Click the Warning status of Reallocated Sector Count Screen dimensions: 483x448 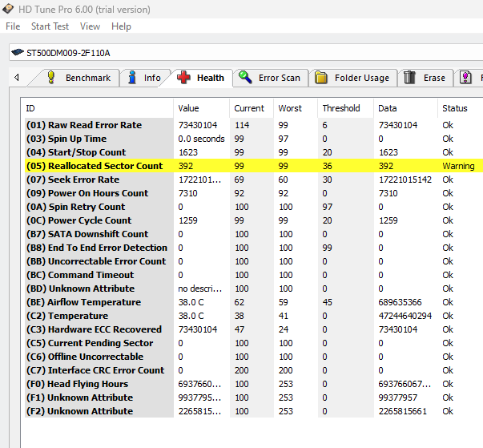[458, 166]
